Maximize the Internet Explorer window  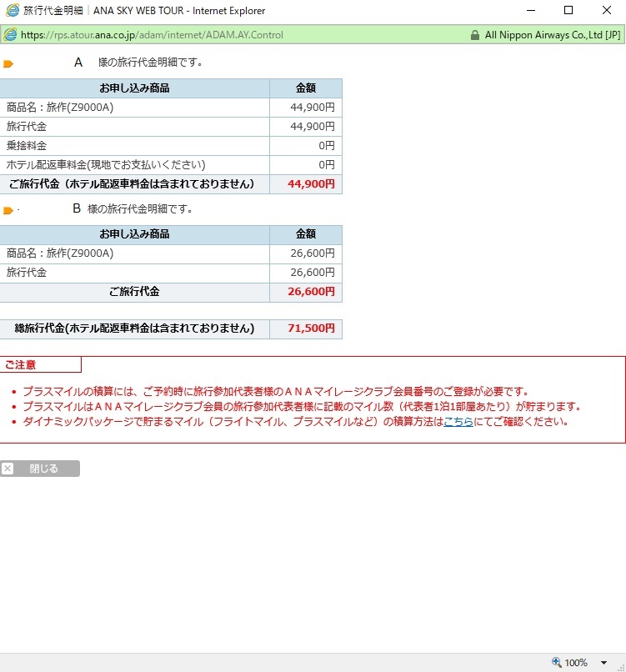568,11
